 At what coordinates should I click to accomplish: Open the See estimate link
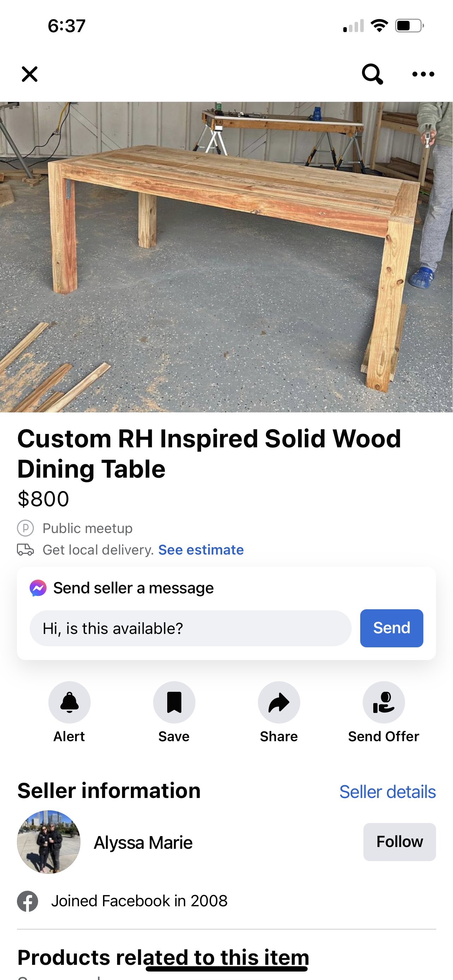point(201,550)
